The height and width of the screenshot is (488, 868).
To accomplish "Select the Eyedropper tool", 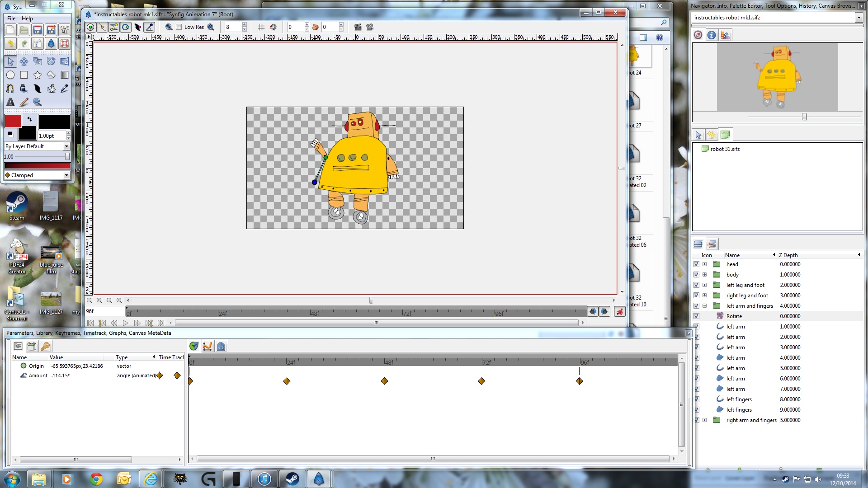I will (x=65, y=89).
